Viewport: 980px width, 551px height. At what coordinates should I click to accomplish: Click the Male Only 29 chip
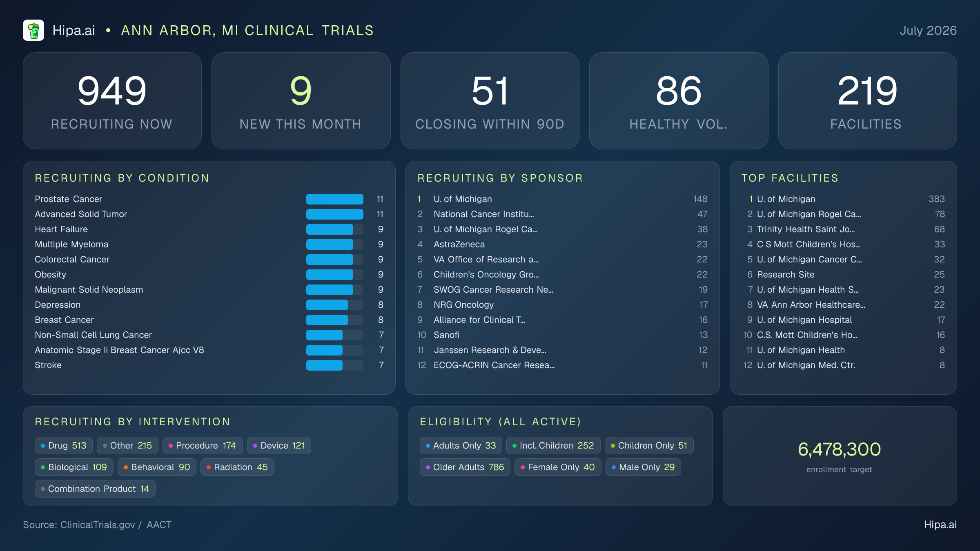pos(643,467)
